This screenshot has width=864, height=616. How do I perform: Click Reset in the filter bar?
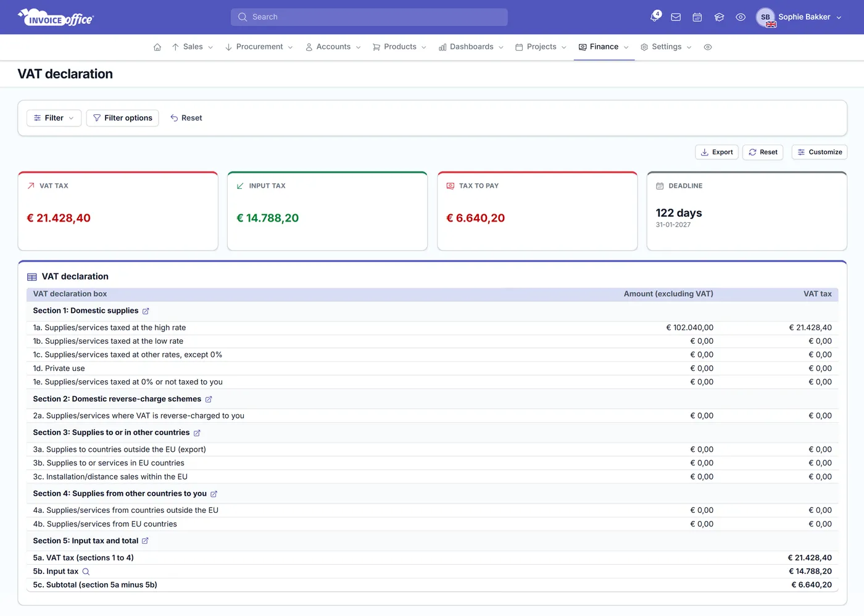coord(186,118)
